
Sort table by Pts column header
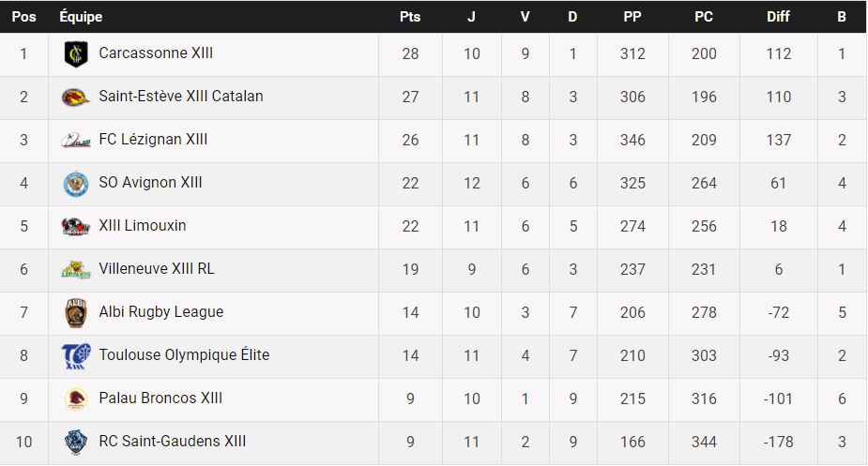coord(410,17)
